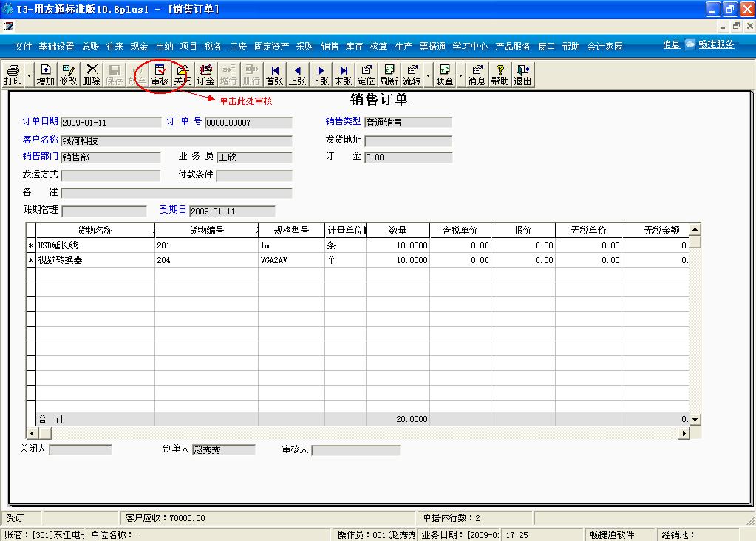Click the 联查 (linked query) icon
This screenshot has height=541, width=756.
coord(444,74)
